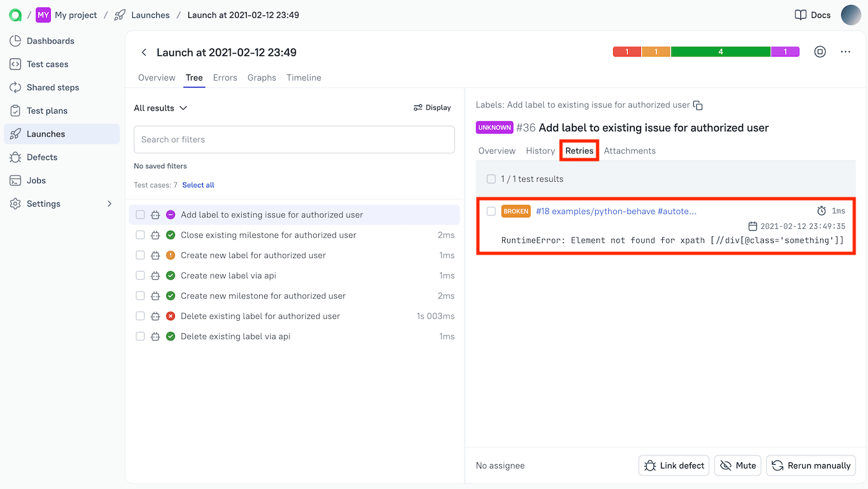This screenshot has width=868, height=489.
Task: Open the Display options
Action: [432, 107]
